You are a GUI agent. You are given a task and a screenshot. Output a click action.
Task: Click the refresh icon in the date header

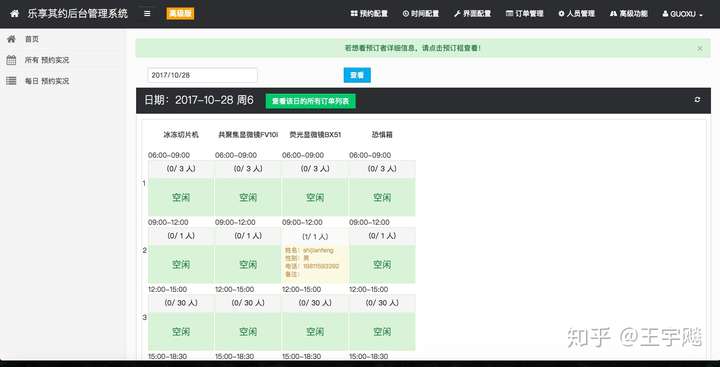click(x=697, y=100)
